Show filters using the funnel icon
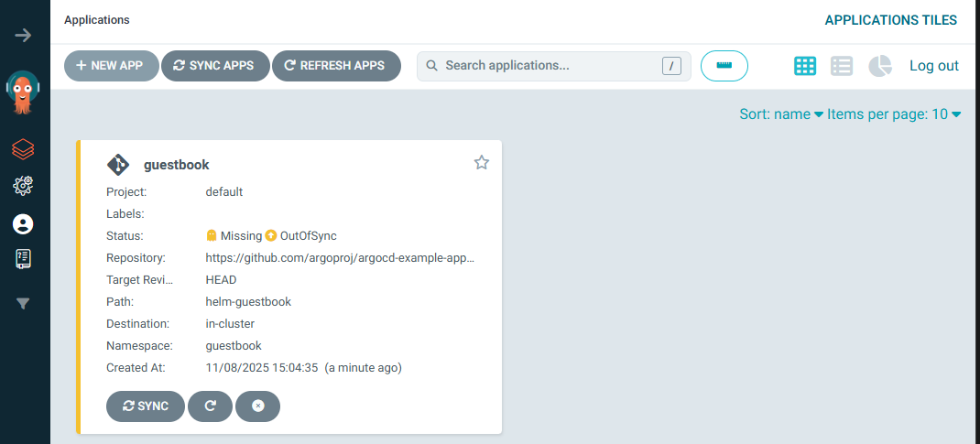Viewport: 980px width, 444px height. click(23, 304)
